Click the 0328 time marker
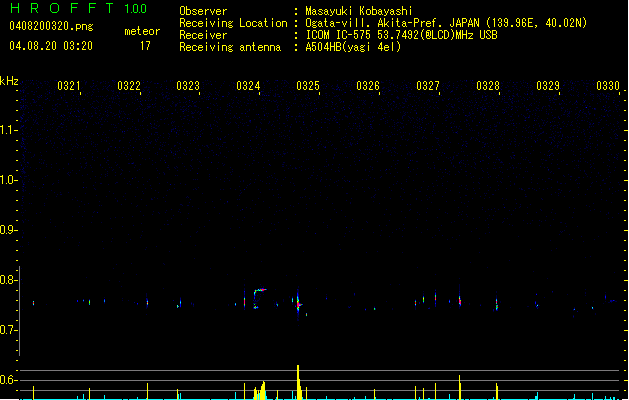 (488, 86)
